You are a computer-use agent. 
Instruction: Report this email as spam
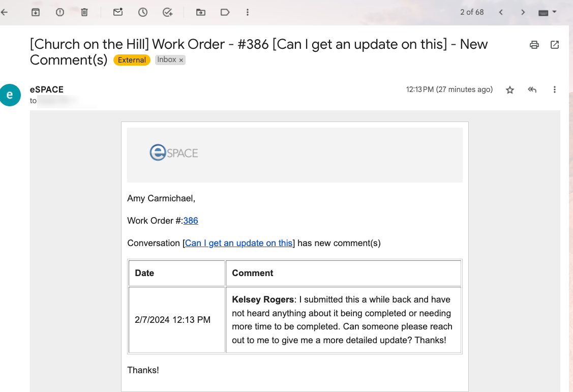click(60, 12)
